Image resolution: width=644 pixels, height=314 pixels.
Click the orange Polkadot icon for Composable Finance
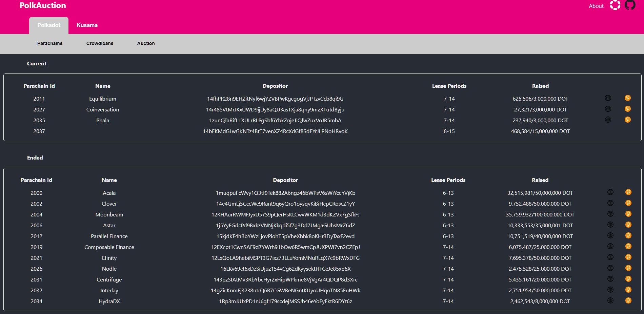[628, 246]
